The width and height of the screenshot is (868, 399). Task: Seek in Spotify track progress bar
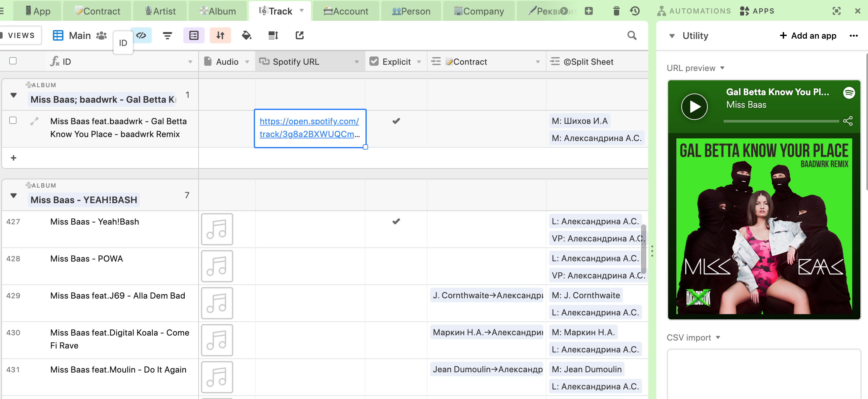[781, 121]
